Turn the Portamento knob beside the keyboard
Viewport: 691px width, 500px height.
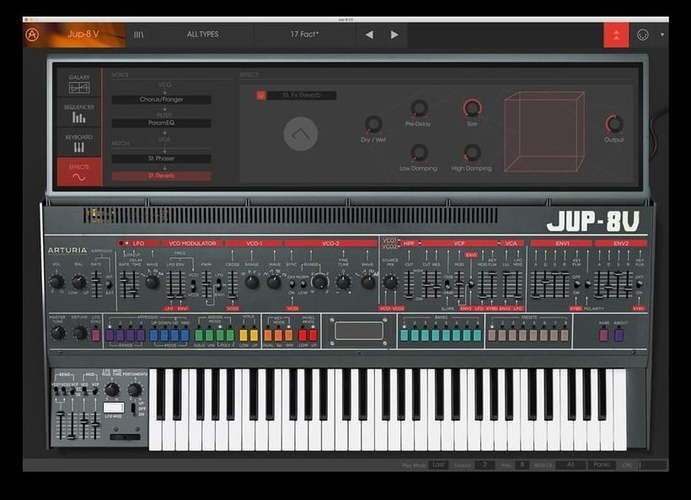click(x=134, y=389)
